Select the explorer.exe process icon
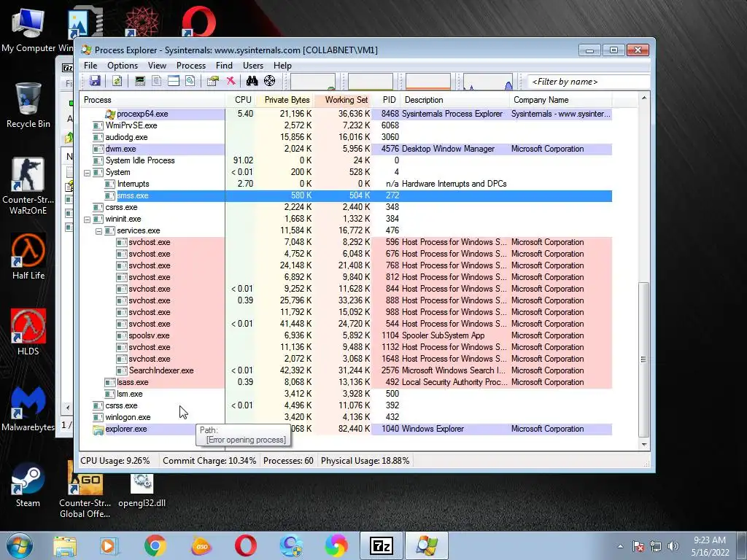Viewport: 747px width, 560px height. (98, 429)
